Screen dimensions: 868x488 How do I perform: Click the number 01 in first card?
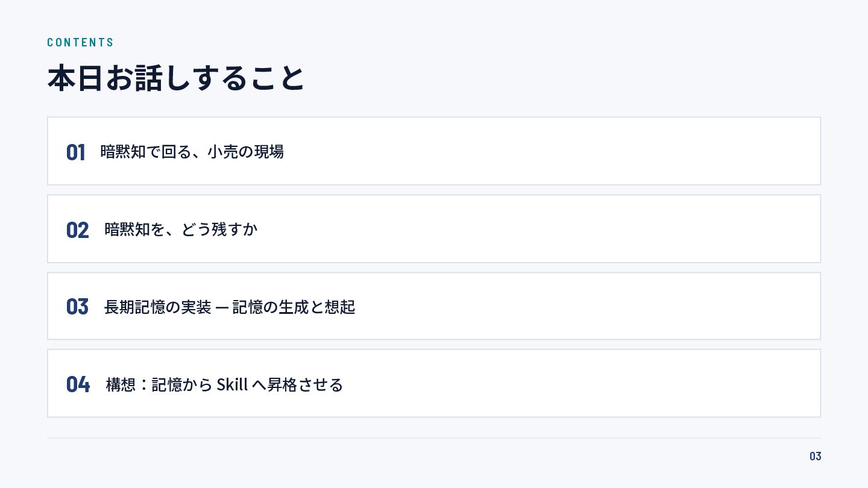(x=75, y=152)
